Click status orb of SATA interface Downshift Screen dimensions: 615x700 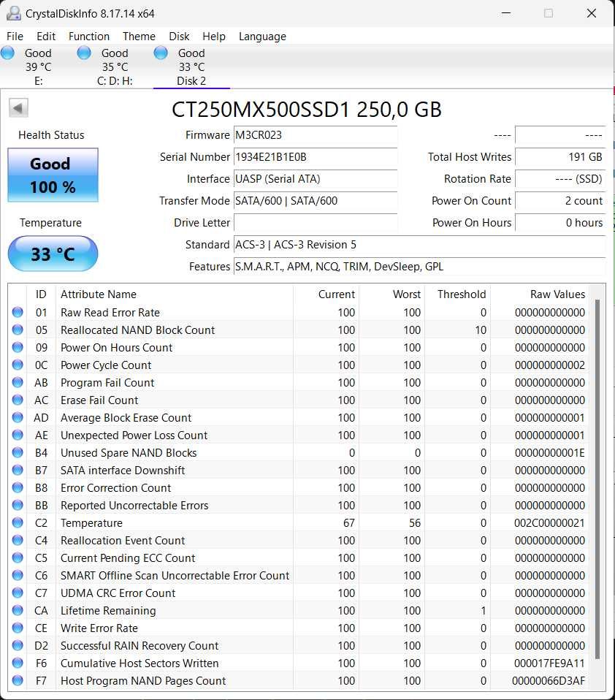tap(18, 470)
